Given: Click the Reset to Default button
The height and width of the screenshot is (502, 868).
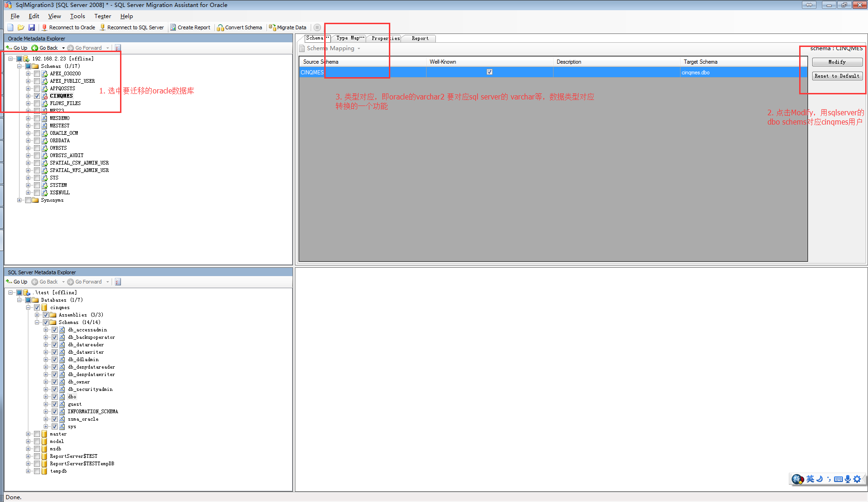Looking at the screenshot, I should pyautogui.click(x=837, y=76).
